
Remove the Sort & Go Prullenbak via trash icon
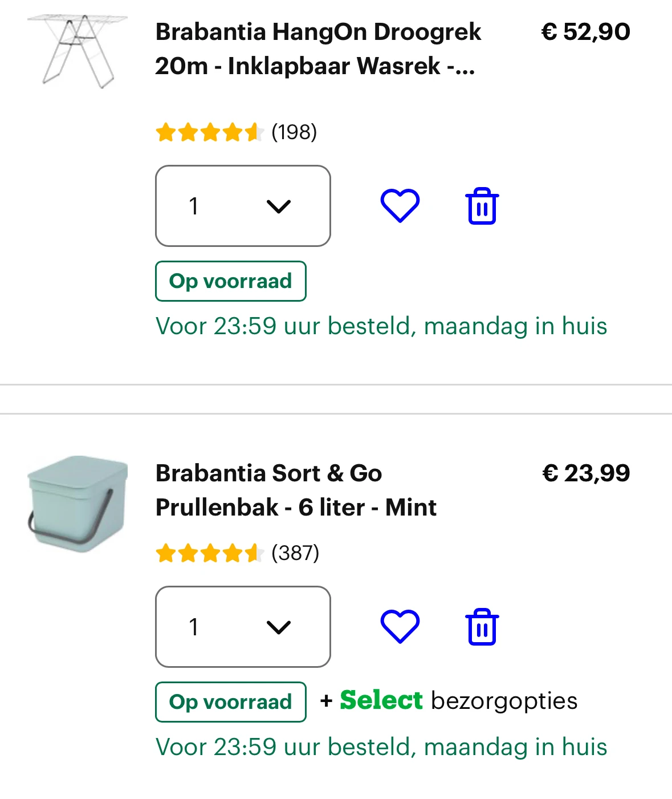(x=482, y=627)
